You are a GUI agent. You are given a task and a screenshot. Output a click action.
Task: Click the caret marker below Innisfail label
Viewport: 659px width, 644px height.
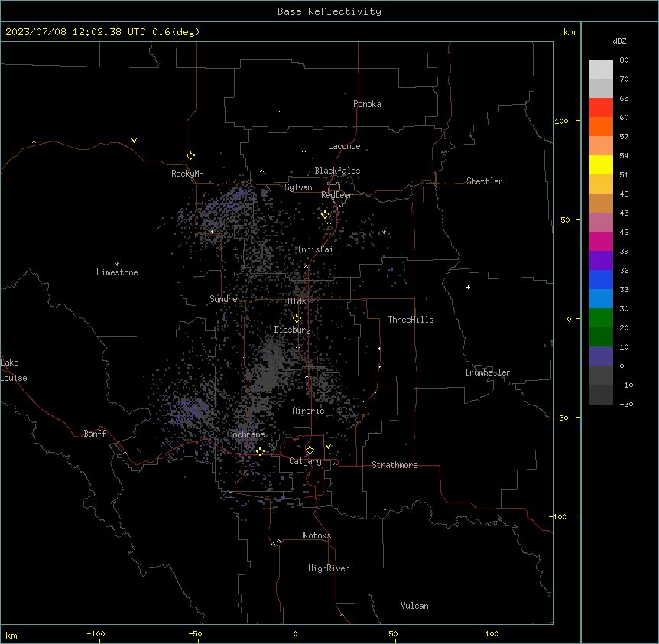[x=306, y=266]
